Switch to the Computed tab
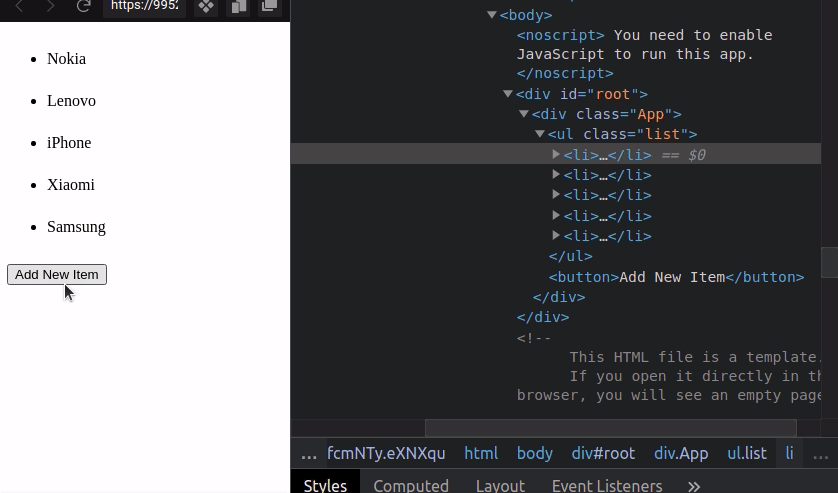 point(410,486)
